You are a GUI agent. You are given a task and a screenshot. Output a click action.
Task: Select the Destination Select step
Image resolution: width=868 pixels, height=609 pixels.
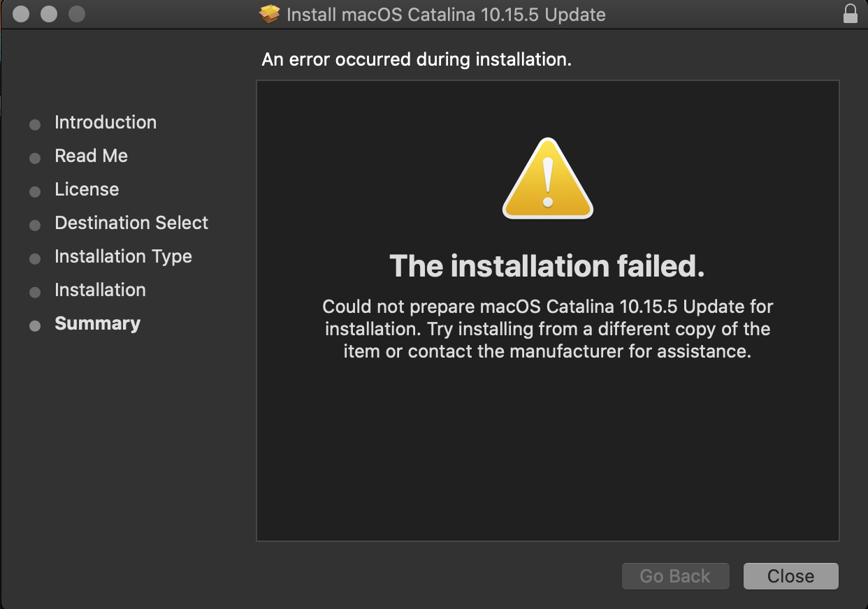(x=131, y=223)
